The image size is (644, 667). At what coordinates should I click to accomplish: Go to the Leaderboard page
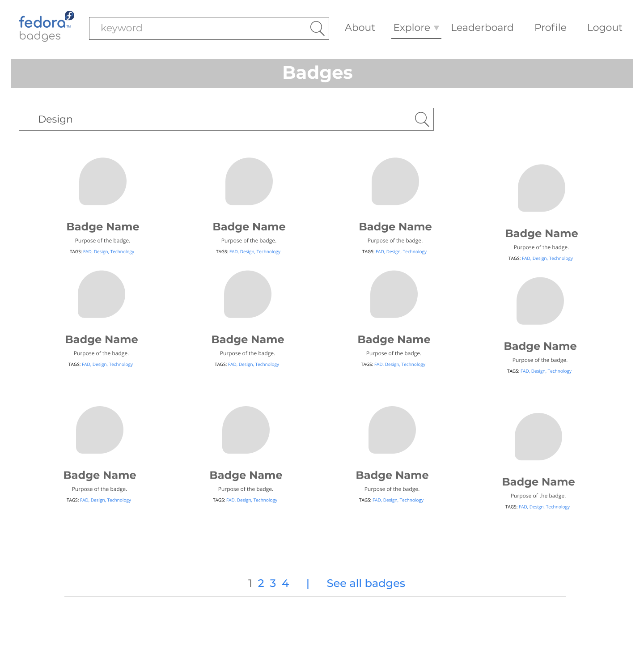pyautogui.click(x=482, y=28)
